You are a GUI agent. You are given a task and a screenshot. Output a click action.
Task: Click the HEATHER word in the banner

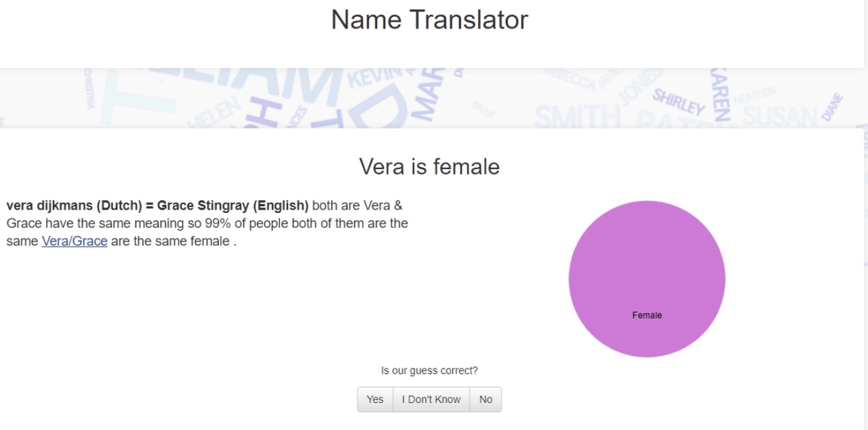coord(753,96)
